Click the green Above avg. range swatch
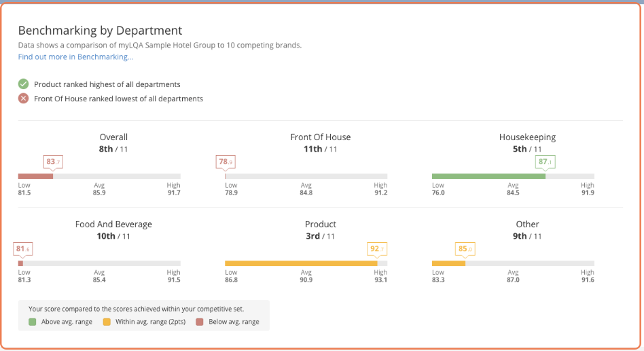644x351 pixels. coord(33,322)
